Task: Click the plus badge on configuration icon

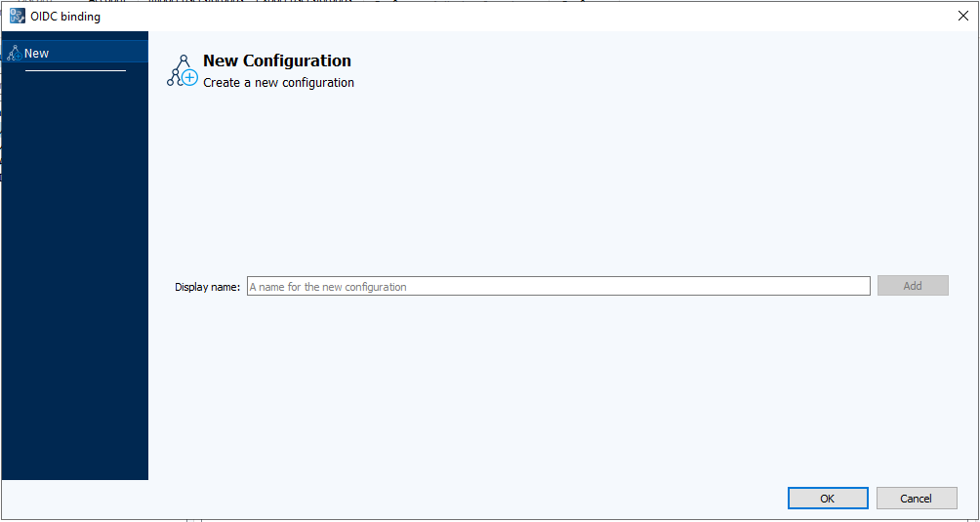Action: pos(189,78)
